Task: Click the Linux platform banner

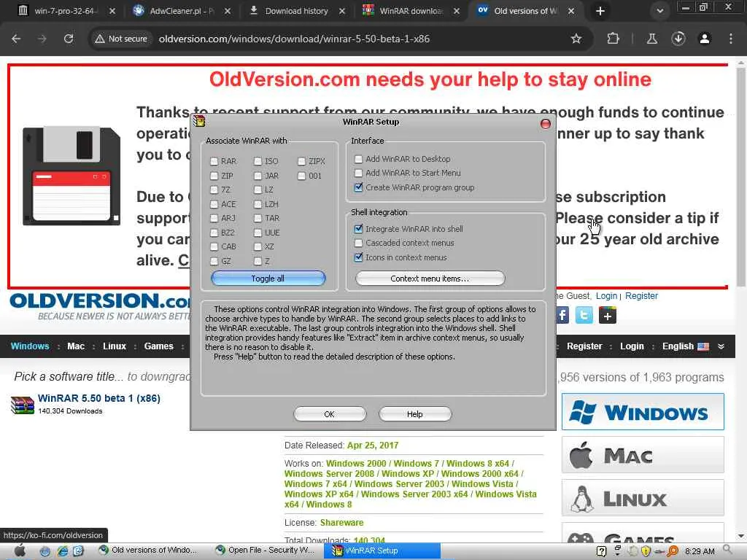Action: tap(643, 497)
